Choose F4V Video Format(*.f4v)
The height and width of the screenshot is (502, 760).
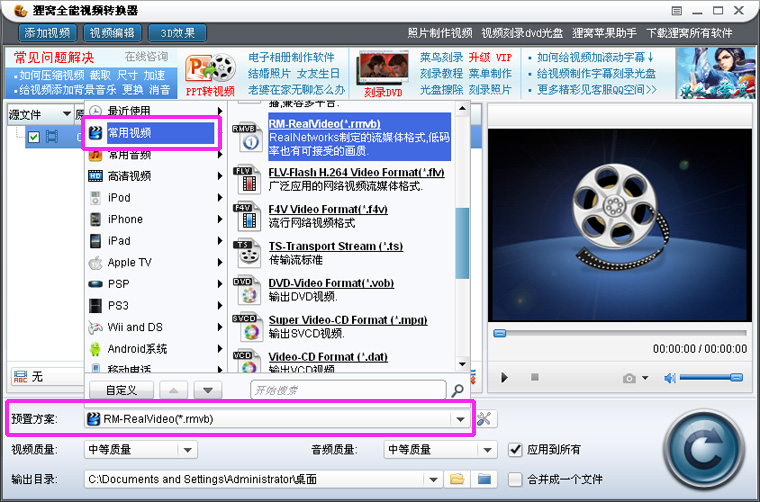pos(328,209)
